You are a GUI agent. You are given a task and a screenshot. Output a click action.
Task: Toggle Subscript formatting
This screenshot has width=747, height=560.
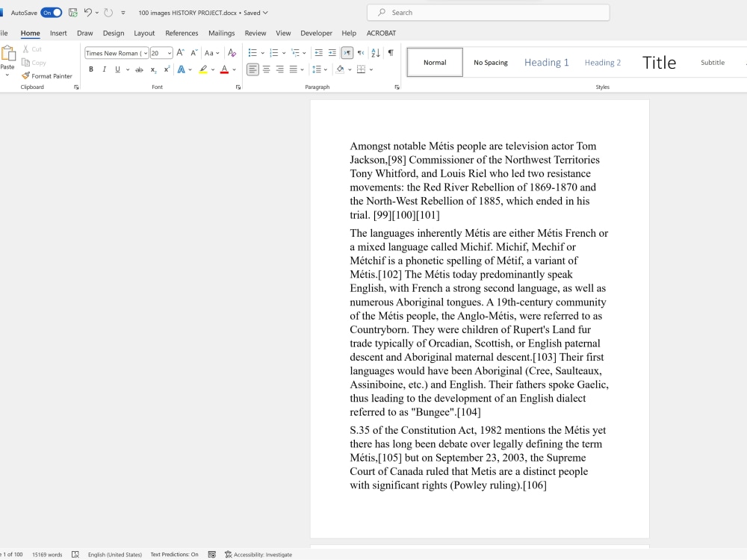pos(153,69)
